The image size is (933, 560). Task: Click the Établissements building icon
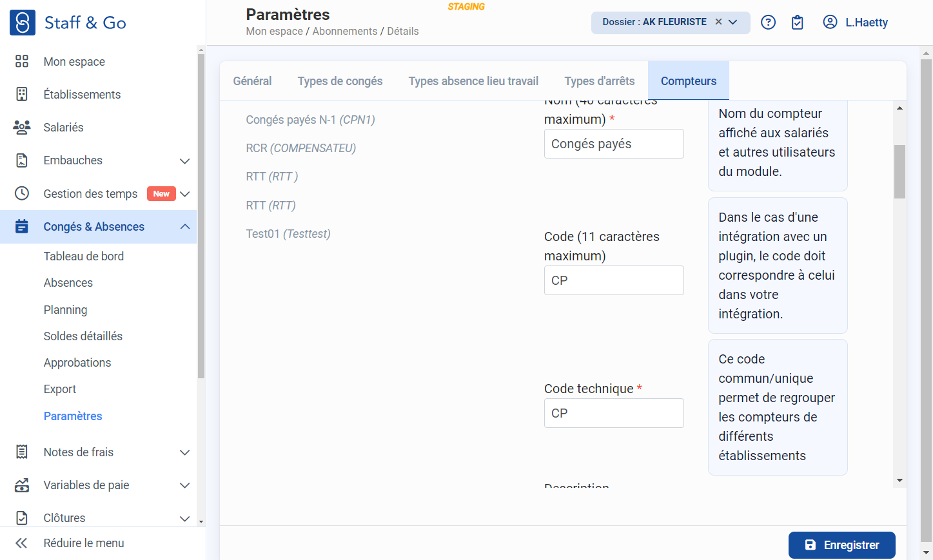pyautogui.click(x=22, y=94)
